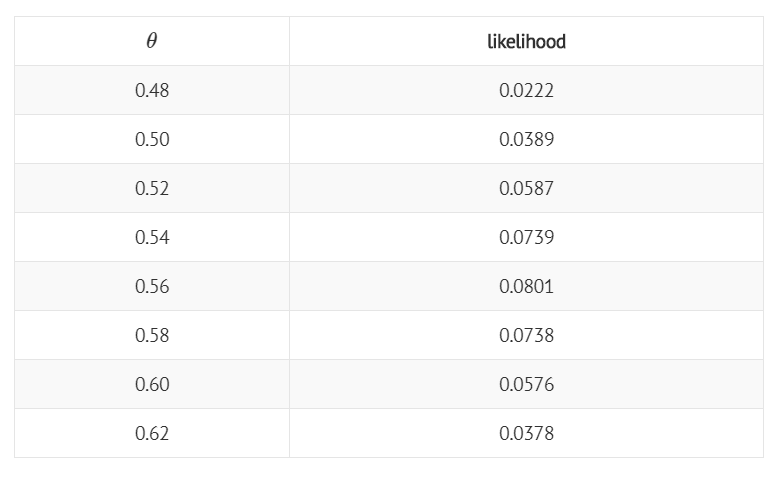Click the maximum likelihood value 0.0801
773x479 pixels.
pos(527,286)
